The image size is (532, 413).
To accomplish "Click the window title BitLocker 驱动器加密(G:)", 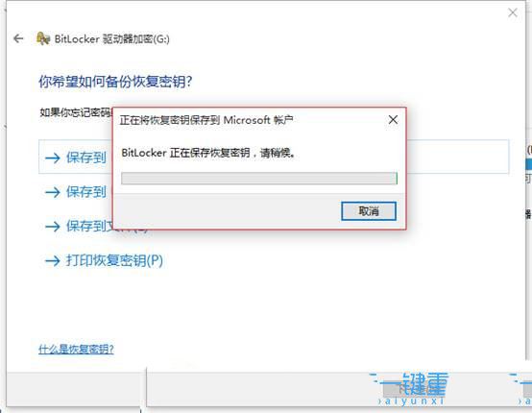I will pyautogui.click(x=112, y=39).
